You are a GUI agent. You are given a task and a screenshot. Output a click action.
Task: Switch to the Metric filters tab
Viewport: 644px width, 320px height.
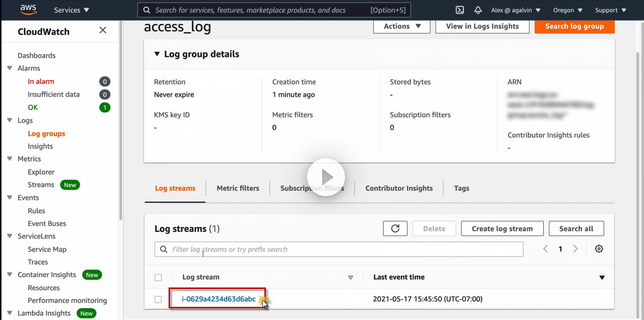point(238,188)
